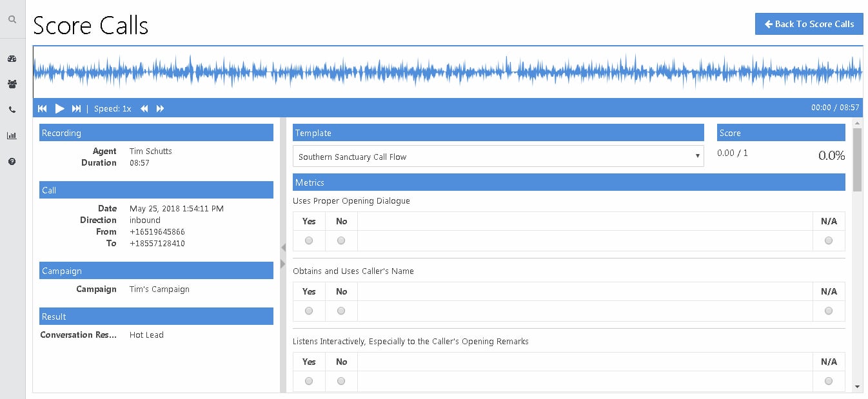The height and width of the screenshot is (399, 868).
Task: Click the Back To Score Calls button
Action: coord(809,24)
